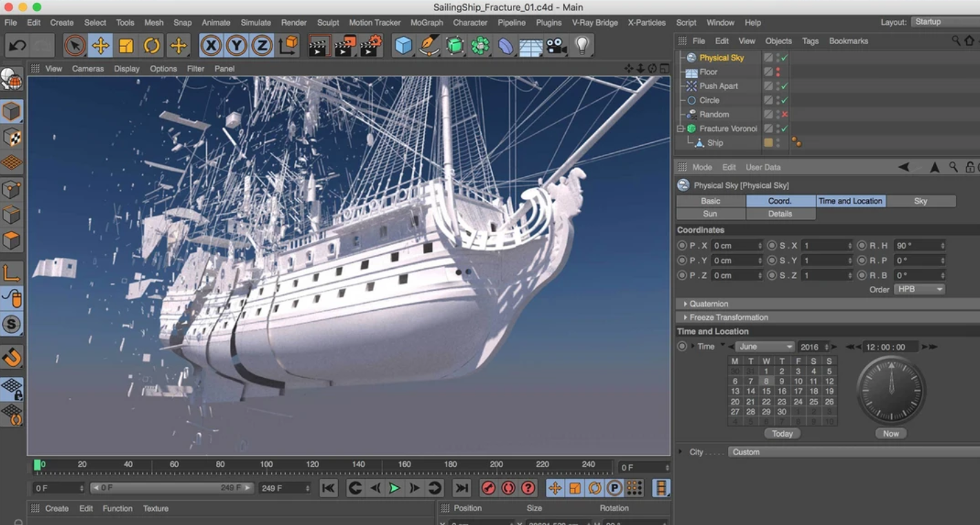Expand the Quaternion section

[708, 304]
